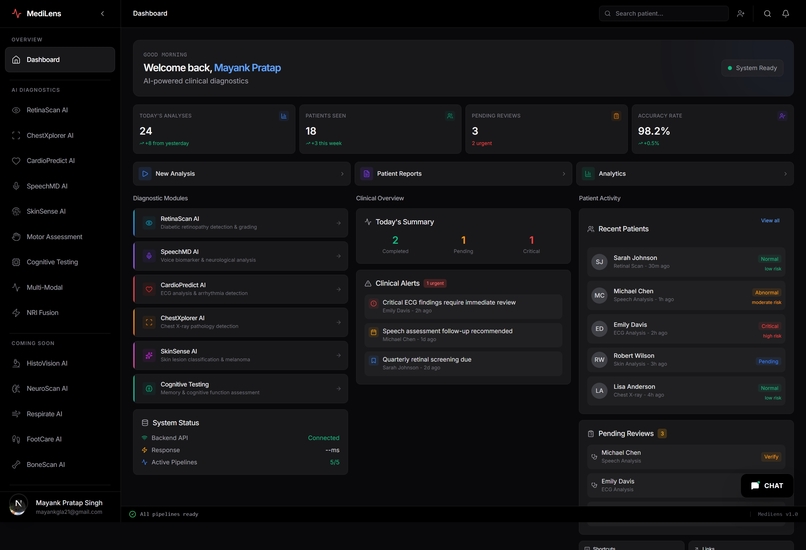Click the Pending badge for Robert Wilson
The width and height of the screenshot is (806, 550).
(768, 361)
